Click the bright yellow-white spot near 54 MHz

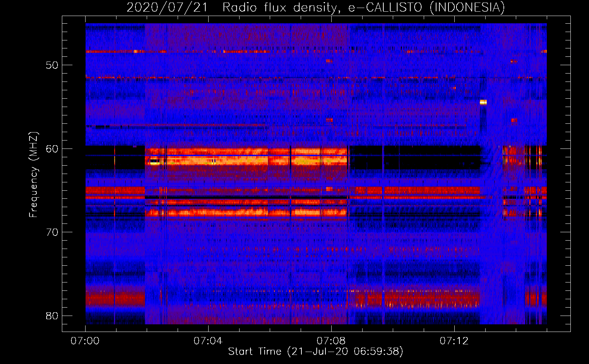pyautogui.click(x=483, y=102)
